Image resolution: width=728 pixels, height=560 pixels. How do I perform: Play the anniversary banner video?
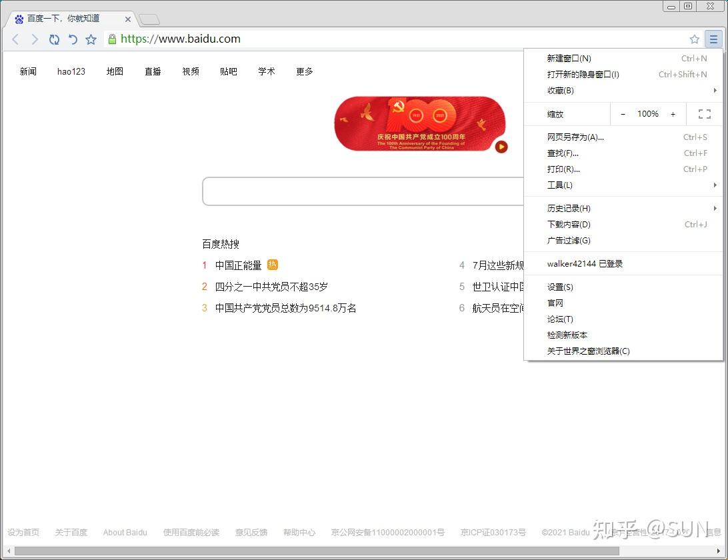coord(501,147)
